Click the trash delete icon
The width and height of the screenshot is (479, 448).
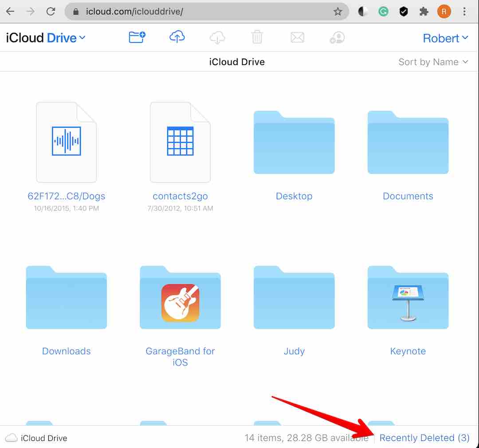(x=257, y=37)
